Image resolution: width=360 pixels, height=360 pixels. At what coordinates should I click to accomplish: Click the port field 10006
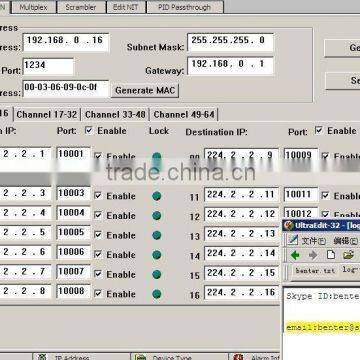point(73,252)
